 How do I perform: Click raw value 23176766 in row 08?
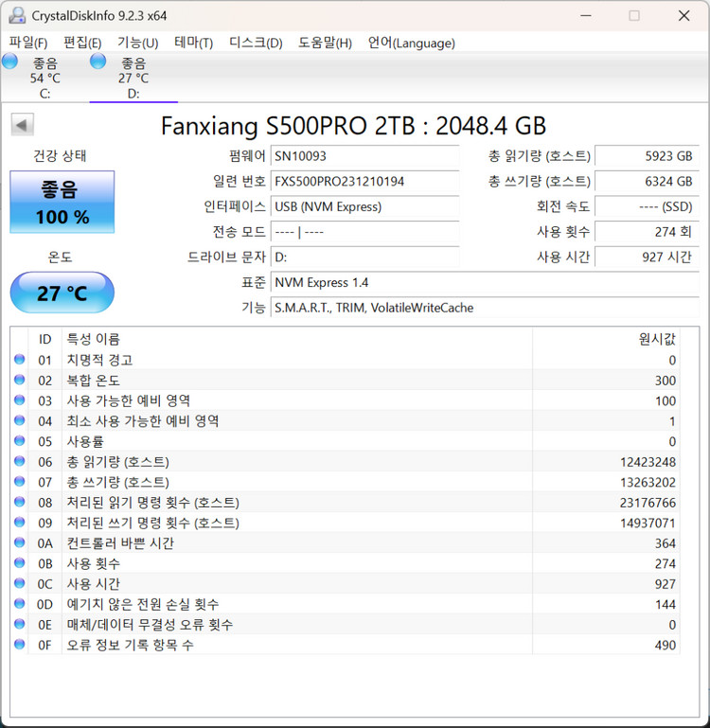pyautogui.click(x=648, y=503)
